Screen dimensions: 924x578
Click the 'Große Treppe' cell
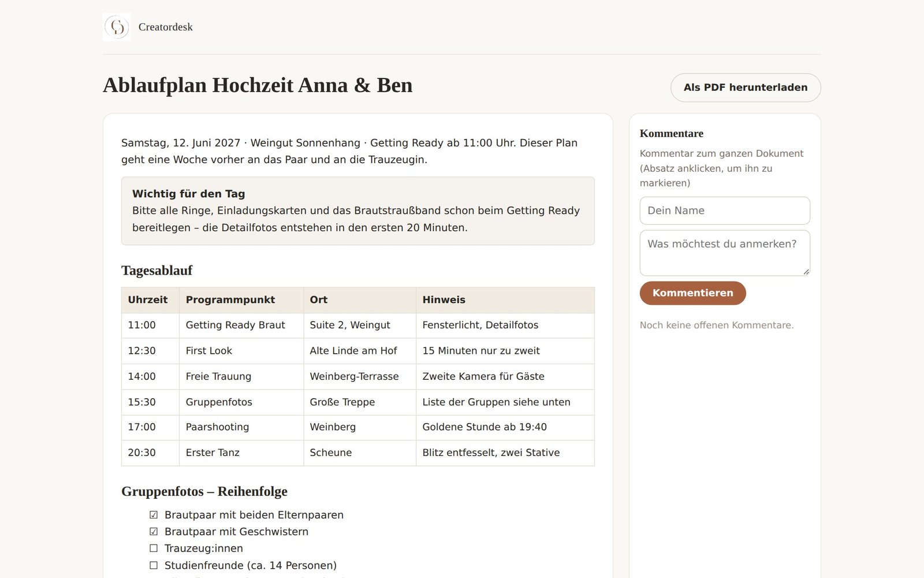(x=360, y=402)
